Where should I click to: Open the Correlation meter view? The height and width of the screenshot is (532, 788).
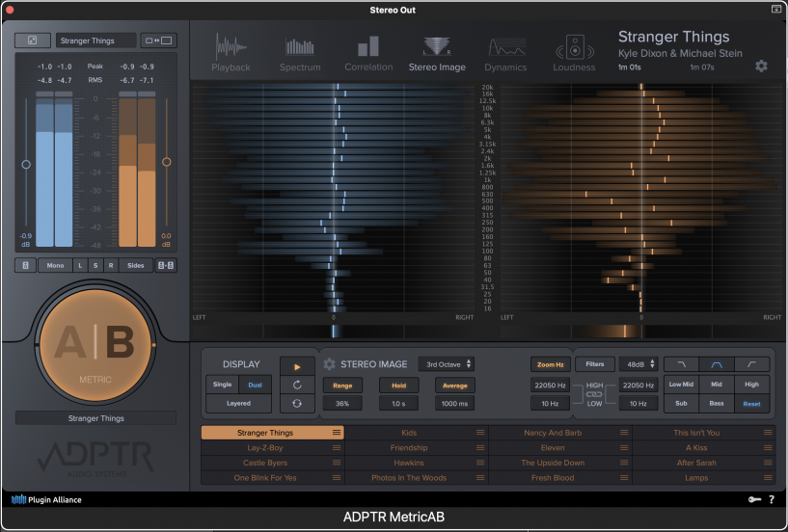pyautogui.click(x=368, y=52)
